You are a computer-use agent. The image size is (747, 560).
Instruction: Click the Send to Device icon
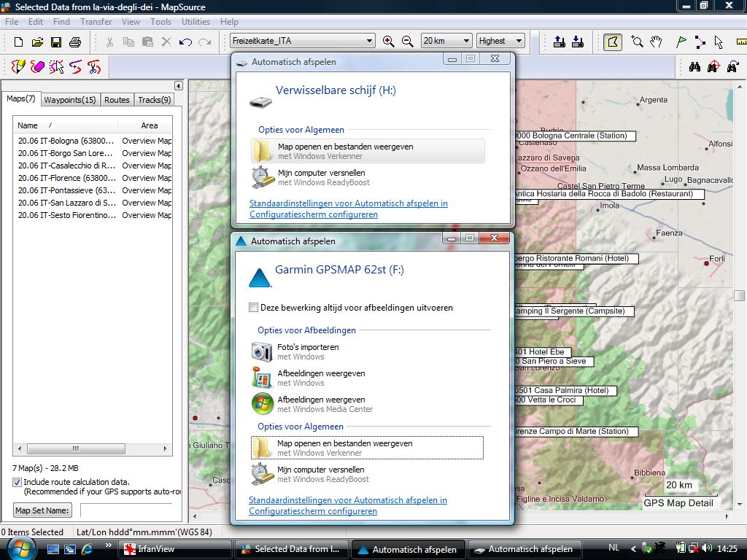(x=559, y=42)
